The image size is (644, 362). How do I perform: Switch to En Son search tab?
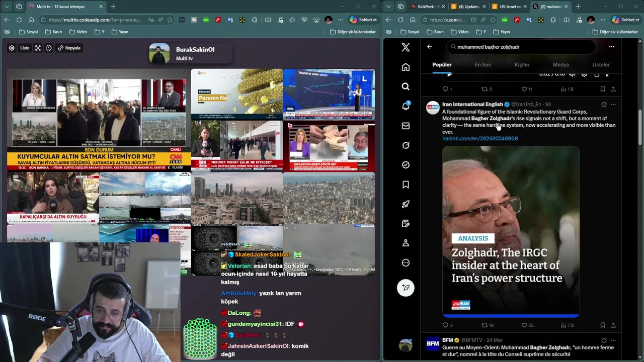click(x=483, y=64)
